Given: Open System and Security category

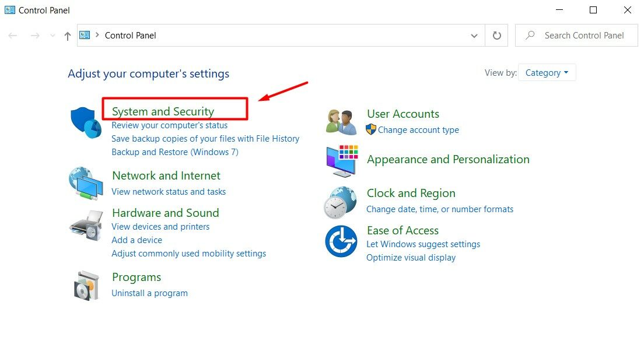Looking at the screenshot, I should [163, 111].
